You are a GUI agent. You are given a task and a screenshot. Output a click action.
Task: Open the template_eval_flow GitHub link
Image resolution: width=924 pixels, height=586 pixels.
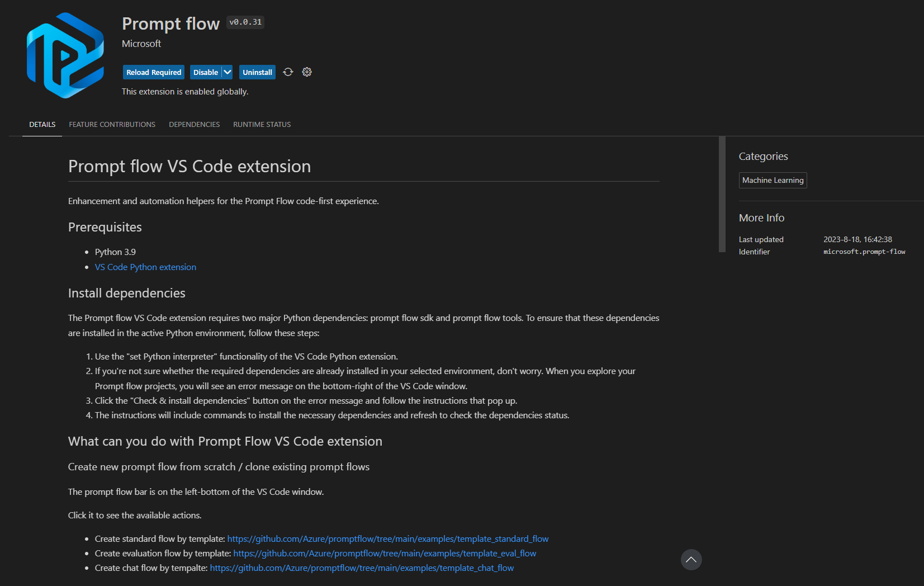[x=385, y=554]
